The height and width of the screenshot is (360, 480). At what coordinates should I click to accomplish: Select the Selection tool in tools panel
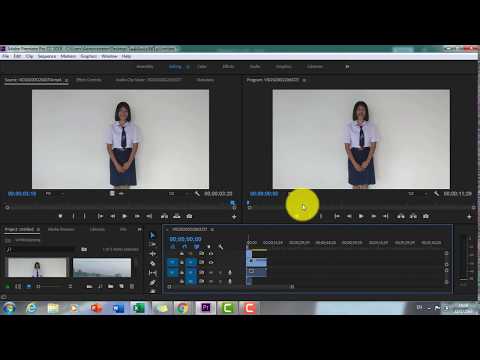152,235
